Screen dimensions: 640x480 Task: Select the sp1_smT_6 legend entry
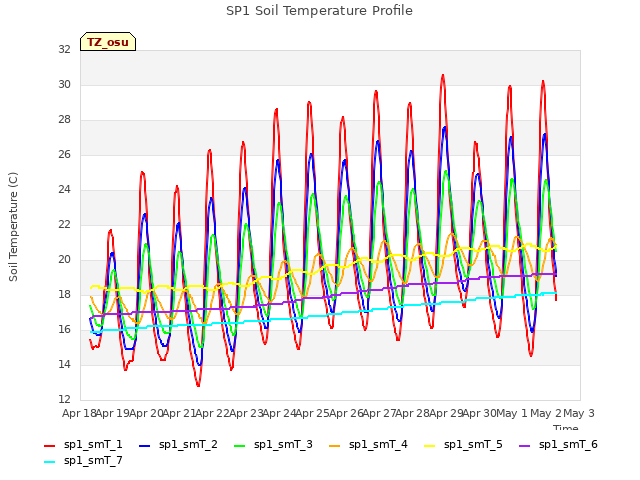tap(559, 444)
